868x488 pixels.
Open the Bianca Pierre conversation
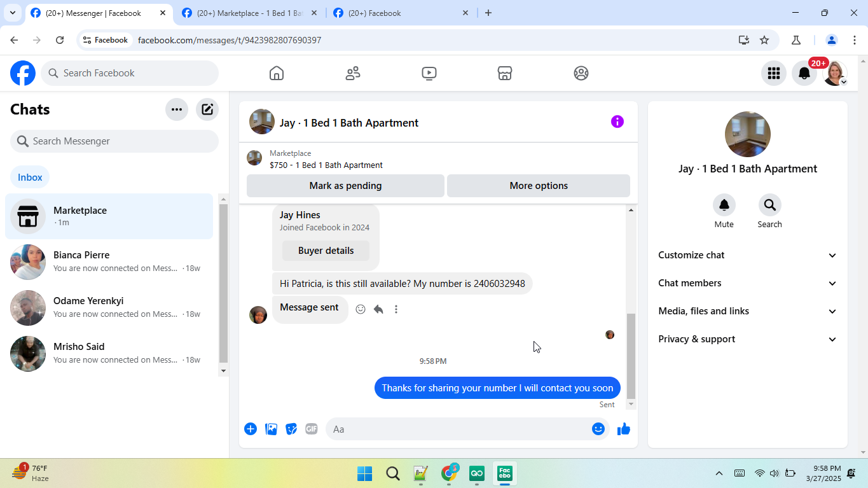[x=109, y=262]
